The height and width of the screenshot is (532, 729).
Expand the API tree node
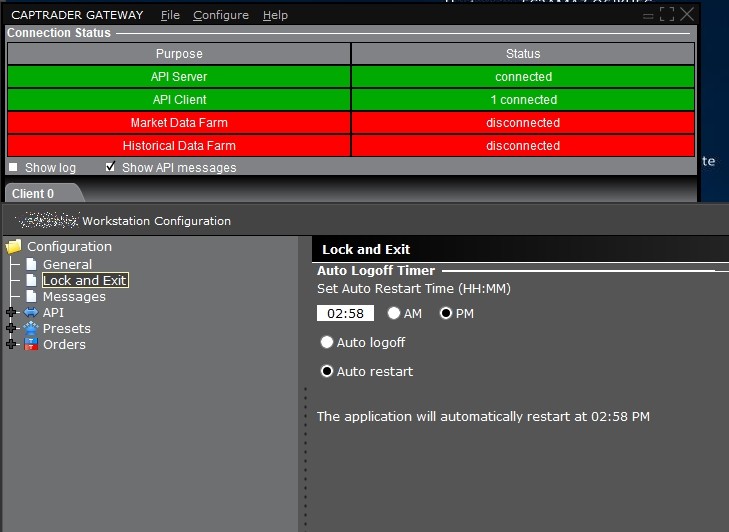[x=11, y=312]
